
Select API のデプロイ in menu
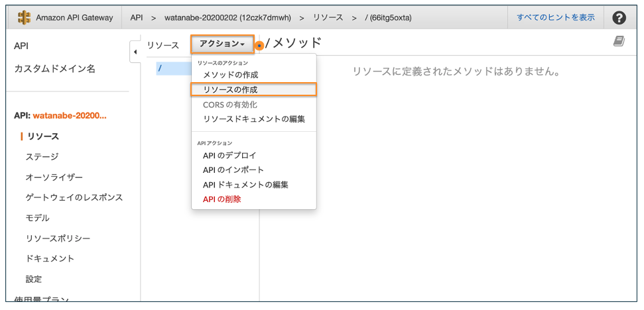pyautogui.click(x=229, y=156)
